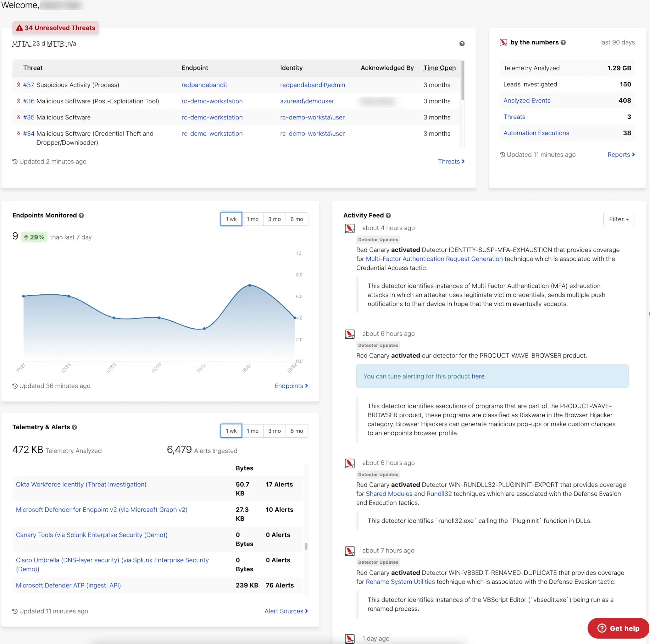Select the 1 wk tab in Telemetry & Alerts
The image size is (650, 644).
coord(231,431)
